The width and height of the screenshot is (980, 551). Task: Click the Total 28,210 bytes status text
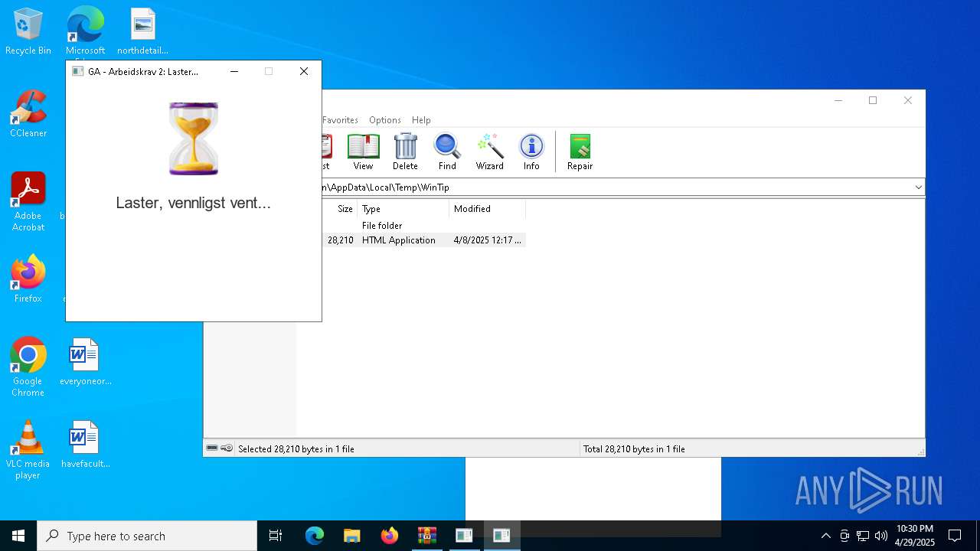pyautogui.click(x=634, y=449)
